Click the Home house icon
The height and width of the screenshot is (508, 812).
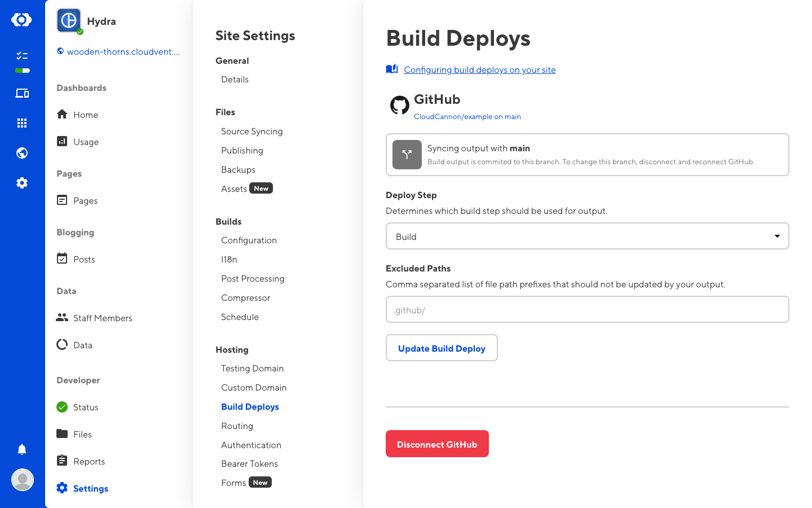coord(62,114)
